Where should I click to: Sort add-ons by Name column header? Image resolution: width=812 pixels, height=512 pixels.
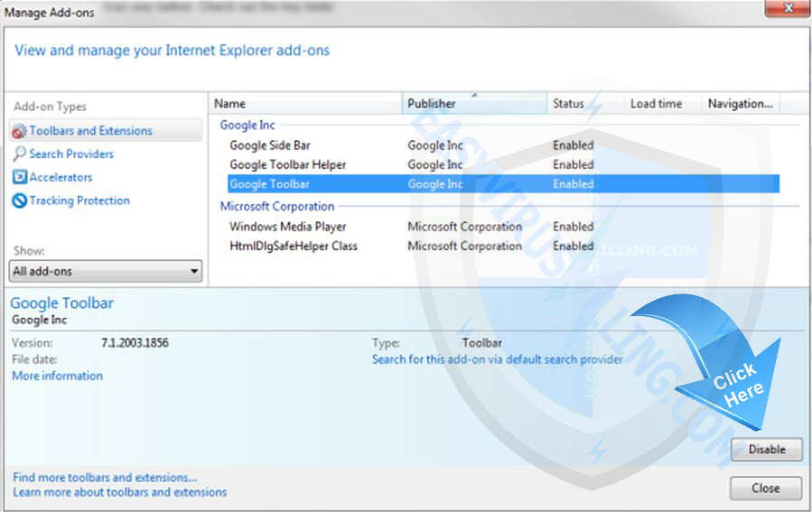pyautogui.click(x=307, y=104)
